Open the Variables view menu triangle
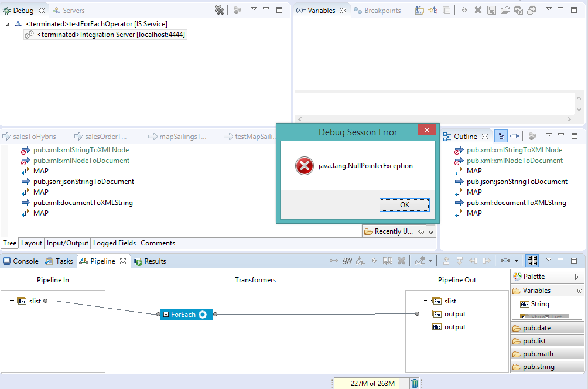This screenshot has height=389, width=588. click(549, 9)
